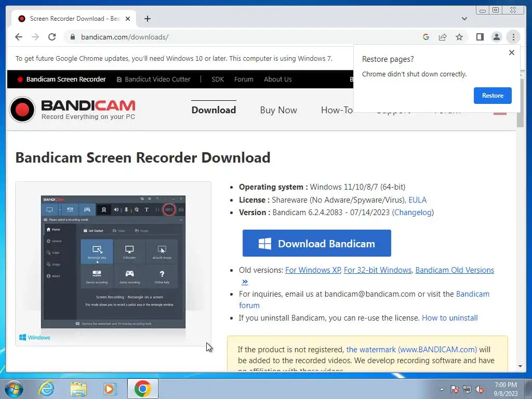This screenshot has height=399, width=532.
Task: Dismiss the Restore pages popup
Action: (x=512, y=52)
